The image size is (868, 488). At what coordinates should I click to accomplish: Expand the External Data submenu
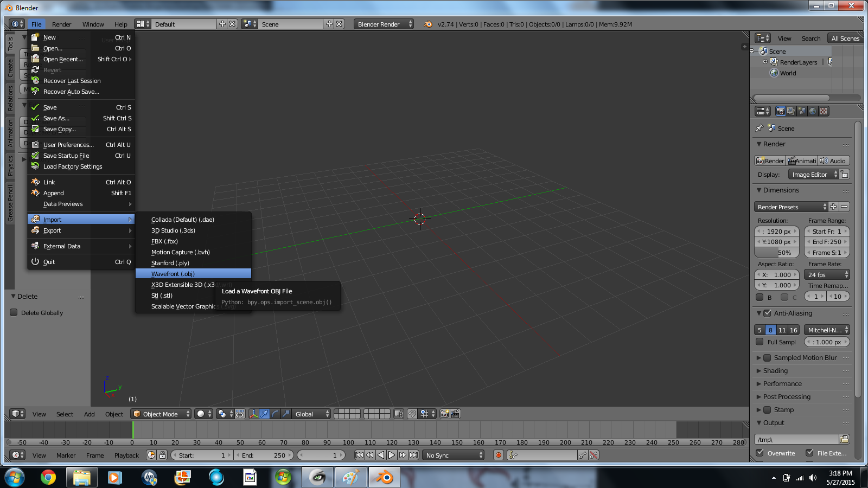point(81,246)
